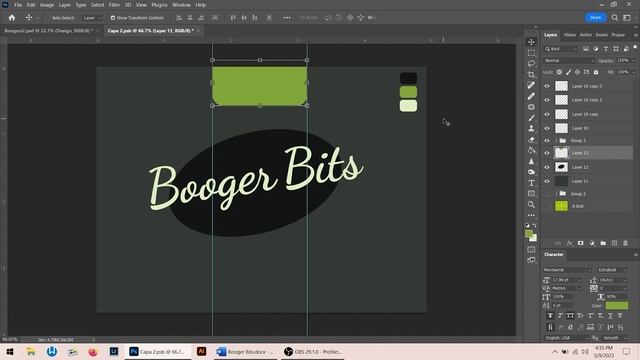Select the Eraser tool
Image resolution: width=640 pixels, height=360 pixels.
[x=531, y=140]
